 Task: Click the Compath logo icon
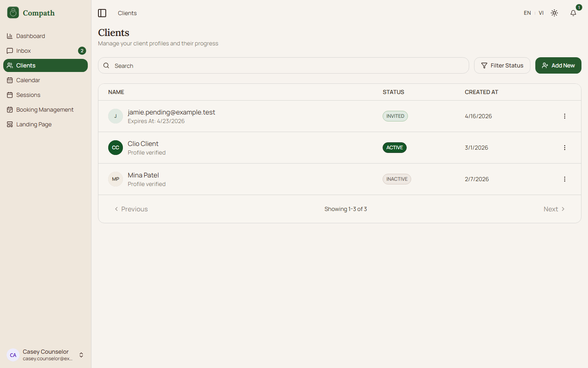(13, 13)
